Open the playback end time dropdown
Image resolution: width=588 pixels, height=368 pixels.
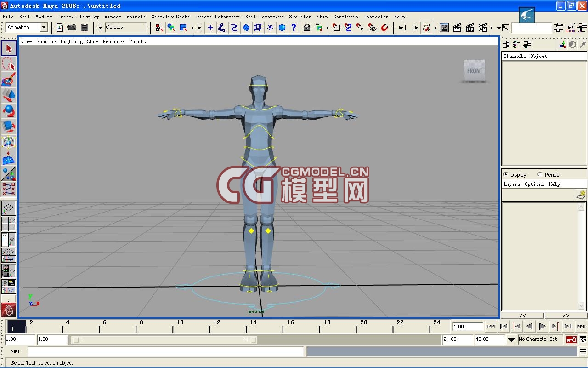pyautogui.click(x=511, y=339)
